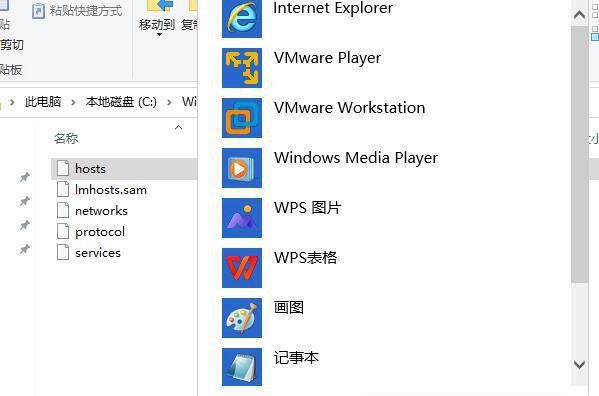Click the pin icon beside the hosts row

coord(24,177)
